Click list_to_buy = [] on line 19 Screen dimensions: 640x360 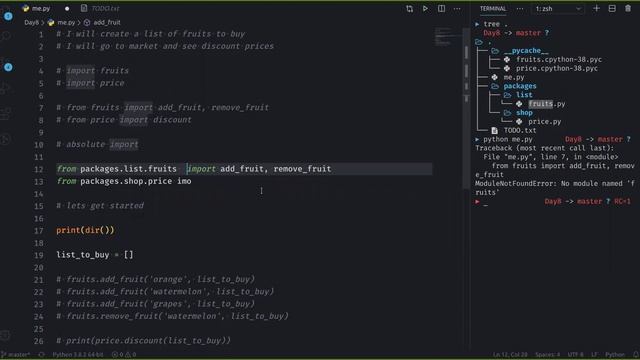(95, 255)
